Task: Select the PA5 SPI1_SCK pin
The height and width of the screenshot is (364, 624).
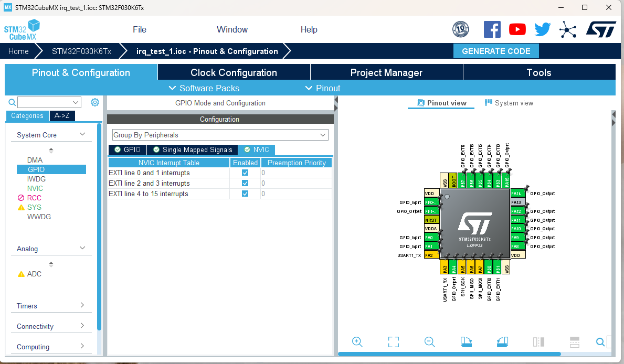Action: [x=462, y=267]
